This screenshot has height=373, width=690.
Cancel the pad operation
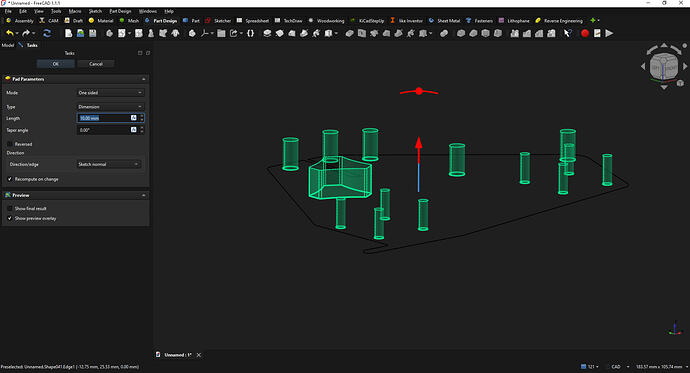click(x=96, y=64)
